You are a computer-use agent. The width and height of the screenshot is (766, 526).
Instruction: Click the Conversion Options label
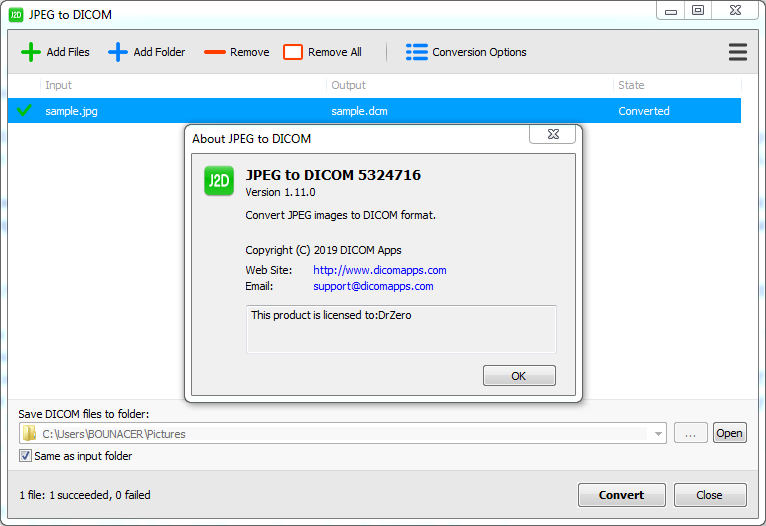pos(479,52)
